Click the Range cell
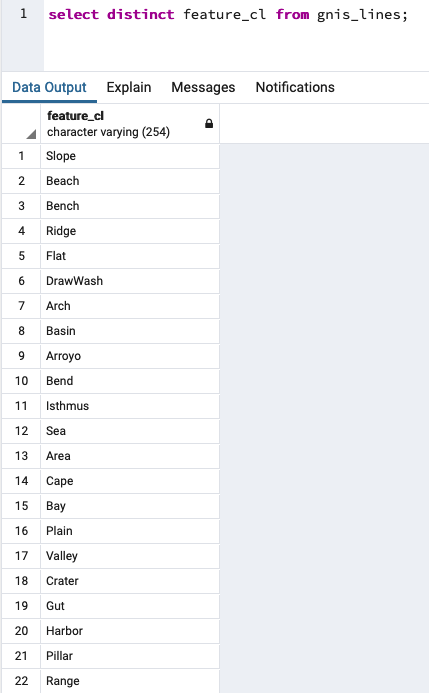This screenshot has width=429, height=693. (130, 681)
